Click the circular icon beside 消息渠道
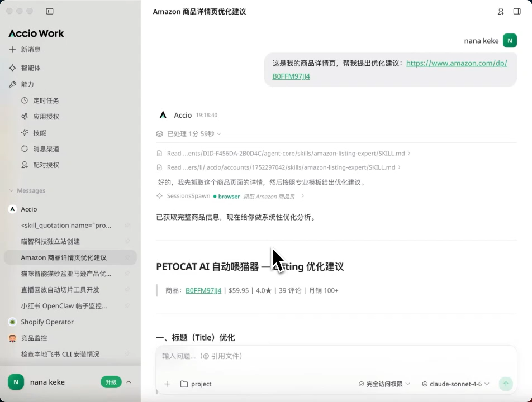Image resolution: width=532 pixels, height=402 pixels. [25, 149]
